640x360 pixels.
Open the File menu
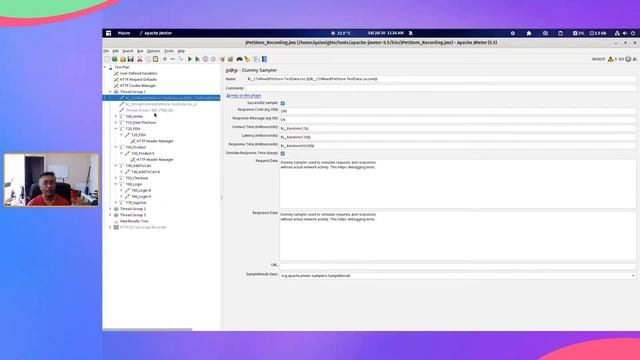pos(106,51)
